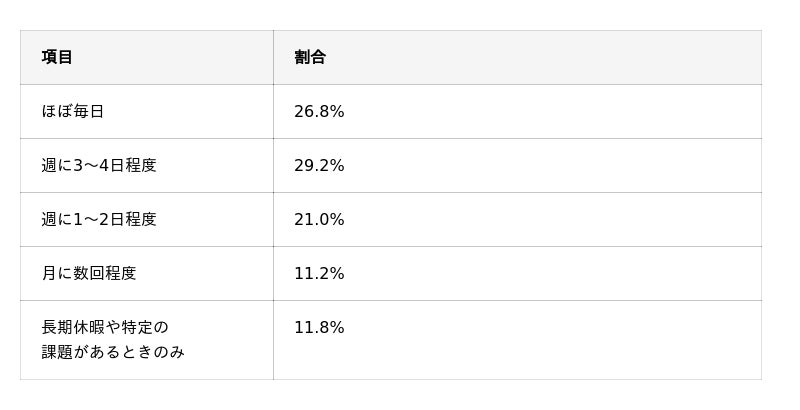Viewport: 800px width, 410px height.
Task: Click the word 毎日 in first row
Action: pos(88,111)
